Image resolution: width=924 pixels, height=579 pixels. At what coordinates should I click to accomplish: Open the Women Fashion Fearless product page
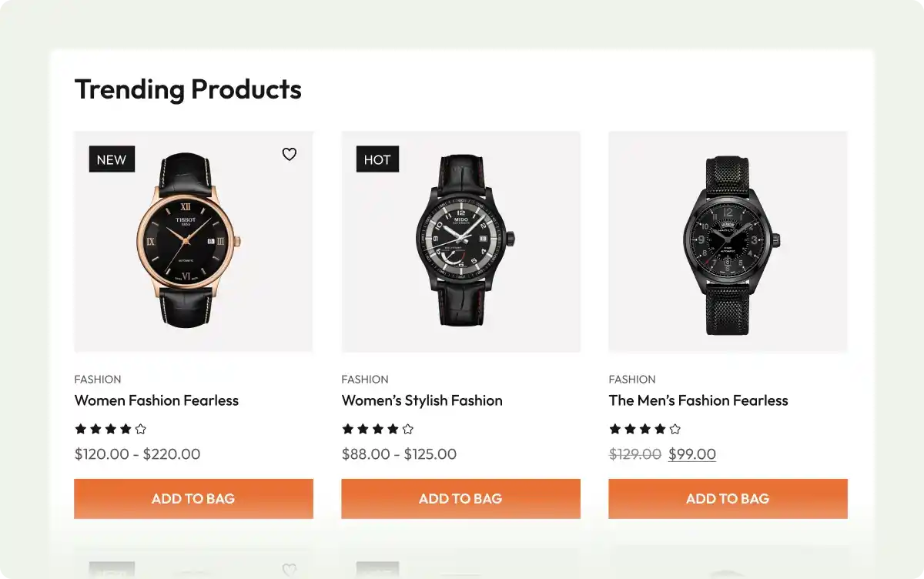click(156, 400)
